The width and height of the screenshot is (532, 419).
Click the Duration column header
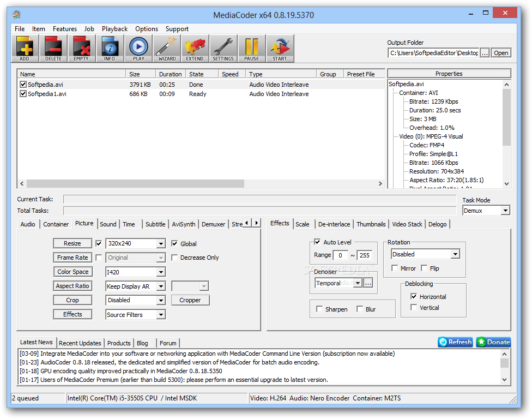(170, 74)
